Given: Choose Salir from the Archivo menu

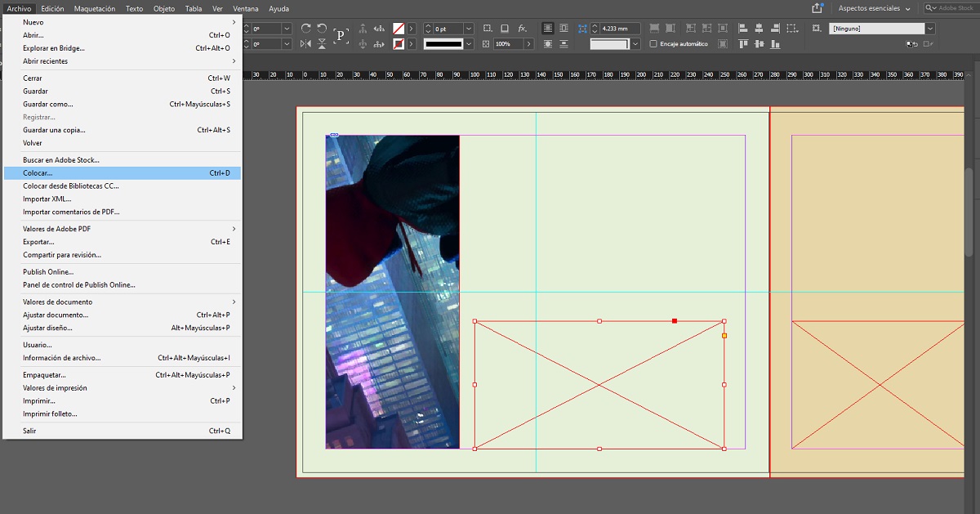Looking at the screenshot, I should pos(122,431).
